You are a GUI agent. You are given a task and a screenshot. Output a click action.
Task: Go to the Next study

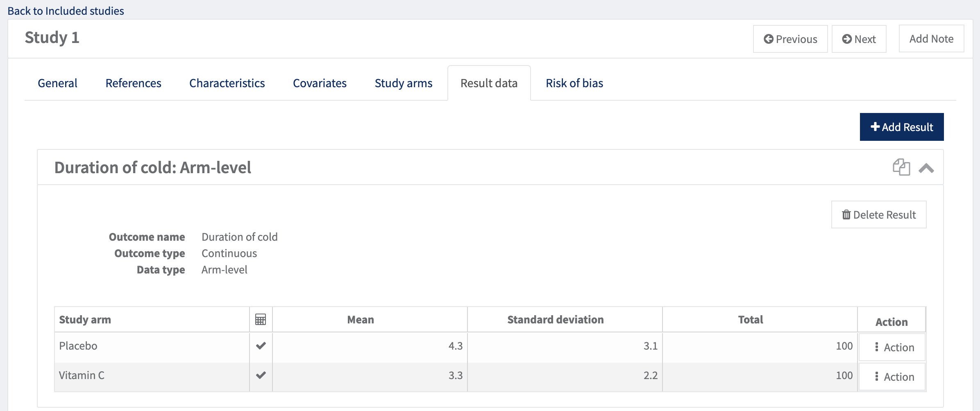(859, 39)
